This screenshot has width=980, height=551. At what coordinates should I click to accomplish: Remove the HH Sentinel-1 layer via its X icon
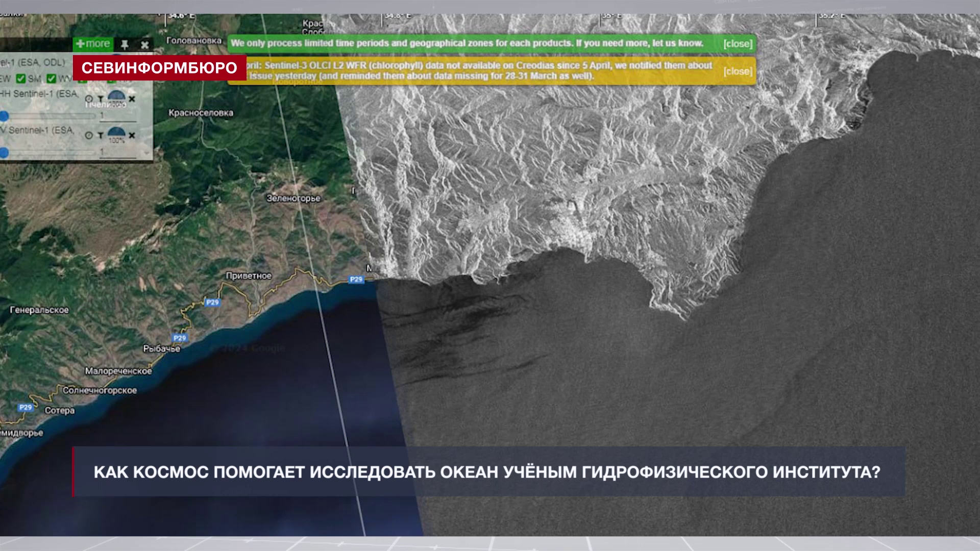[132, 99]
